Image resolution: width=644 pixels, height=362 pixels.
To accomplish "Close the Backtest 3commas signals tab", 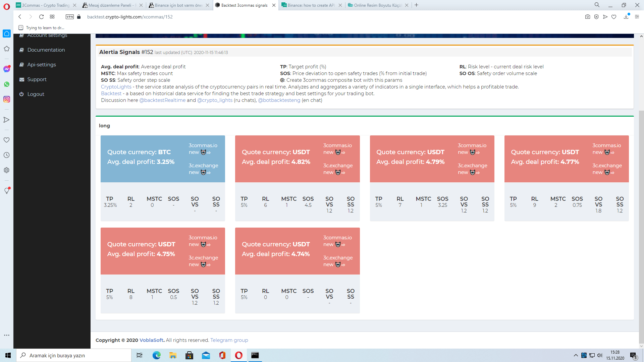I will pos(274,5).
